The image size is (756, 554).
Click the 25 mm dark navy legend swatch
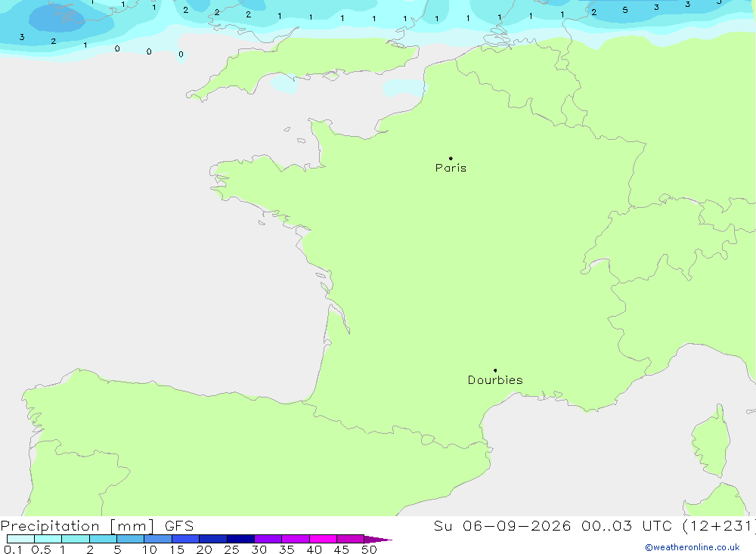pyautogui.click(x=240, y=539)
